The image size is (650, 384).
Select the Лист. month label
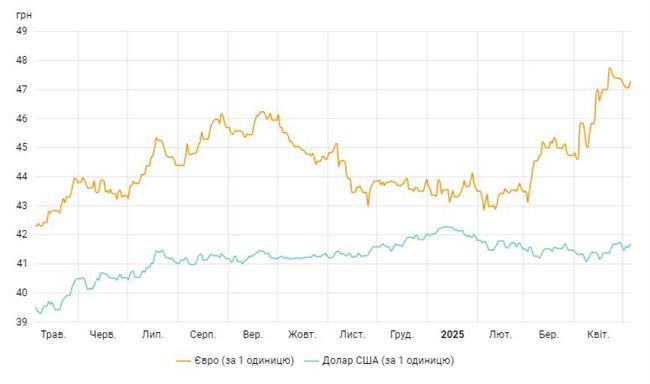click(352, 334)
